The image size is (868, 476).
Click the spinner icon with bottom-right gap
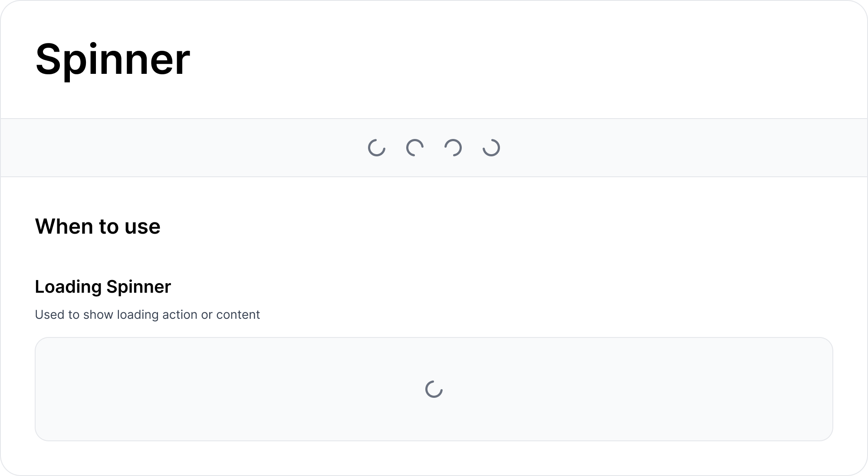tap(415, 148)
